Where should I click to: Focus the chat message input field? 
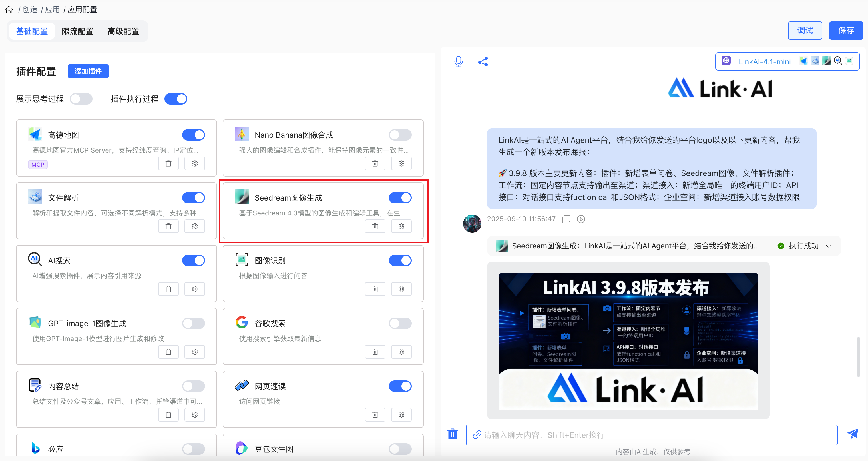652,435
